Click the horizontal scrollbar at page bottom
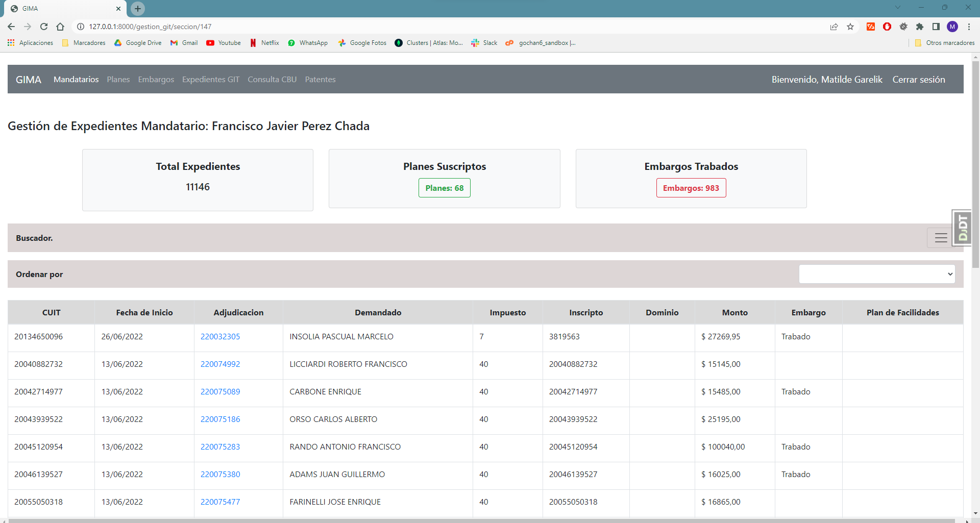Screen dimensions: 980x523 480,520
